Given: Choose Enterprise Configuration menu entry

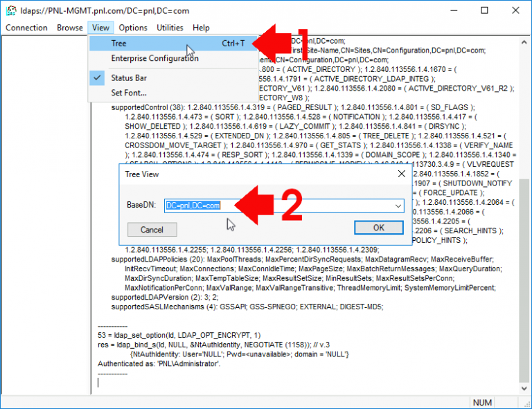Looking at the screenshot, I should [154, 58].
